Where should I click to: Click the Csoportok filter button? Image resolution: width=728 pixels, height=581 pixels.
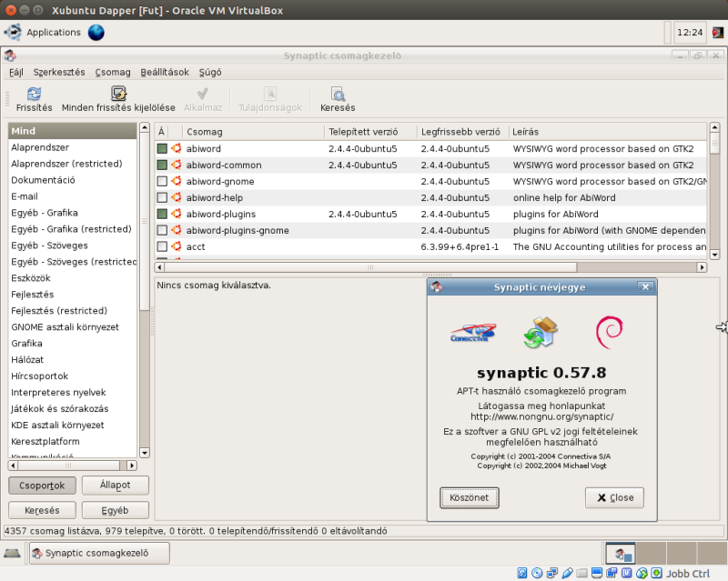click(42, 486)
